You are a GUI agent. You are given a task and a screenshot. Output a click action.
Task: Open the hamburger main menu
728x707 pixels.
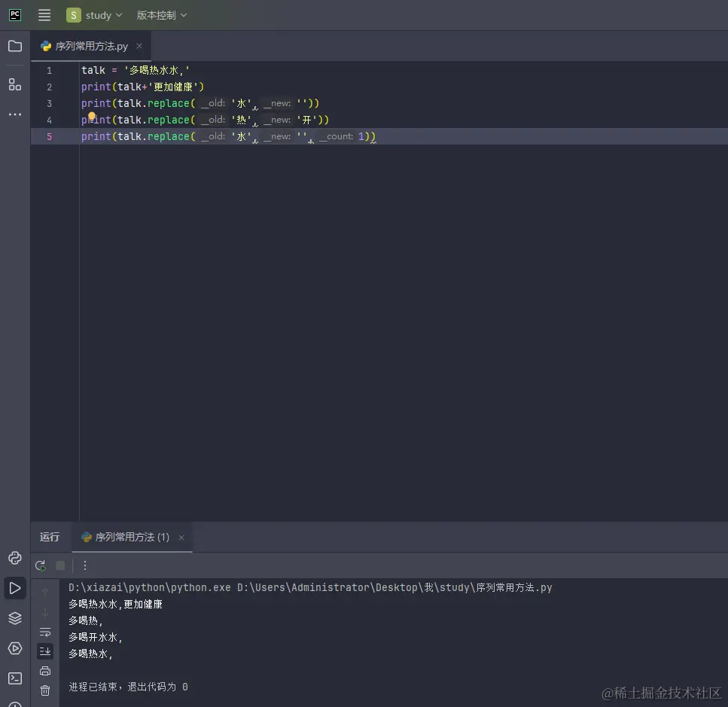(x=44, y=15)
